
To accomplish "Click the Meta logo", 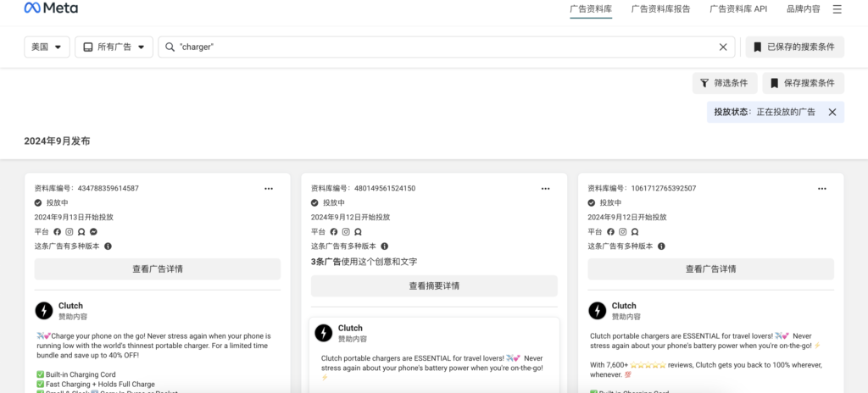I will tap(51, 8).
